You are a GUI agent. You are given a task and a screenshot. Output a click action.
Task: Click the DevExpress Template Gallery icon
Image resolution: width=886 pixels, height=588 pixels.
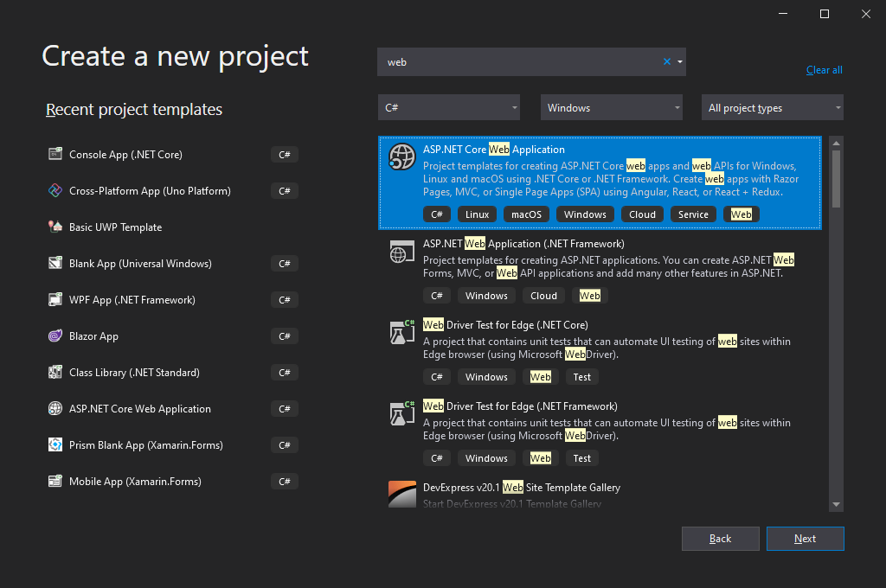[x=401, y=495]
